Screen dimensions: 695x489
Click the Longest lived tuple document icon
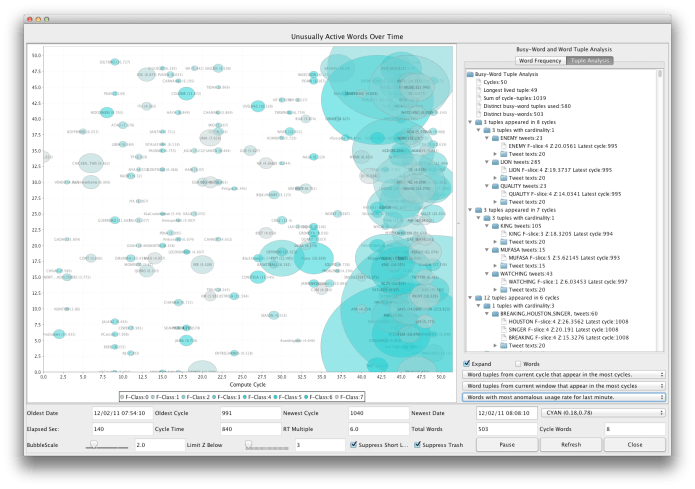pyautogui.click(x=478, y=90)
